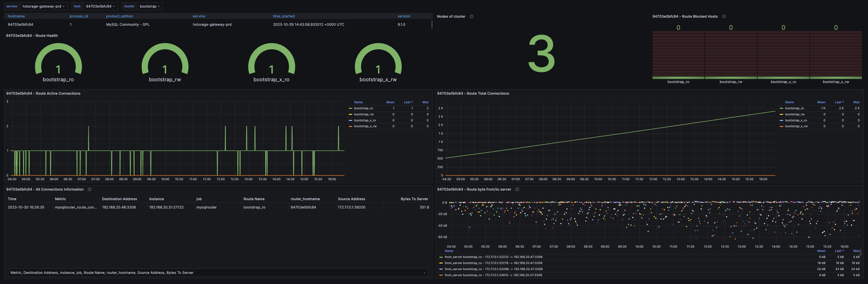Image resolution: width=868 pixels, height=284 pixels.
Task: Expand the cluster dropdown showing bootstrap
Action: tap(150, 6)
